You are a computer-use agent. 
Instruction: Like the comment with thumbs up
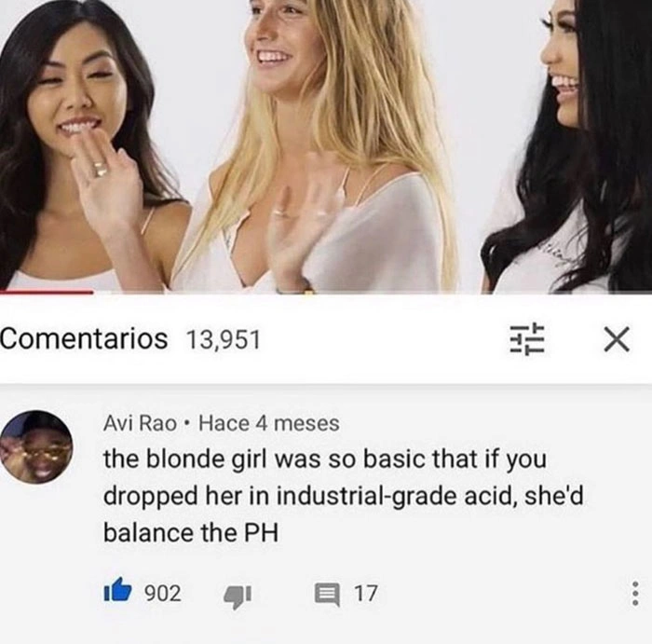pos(117,590)
